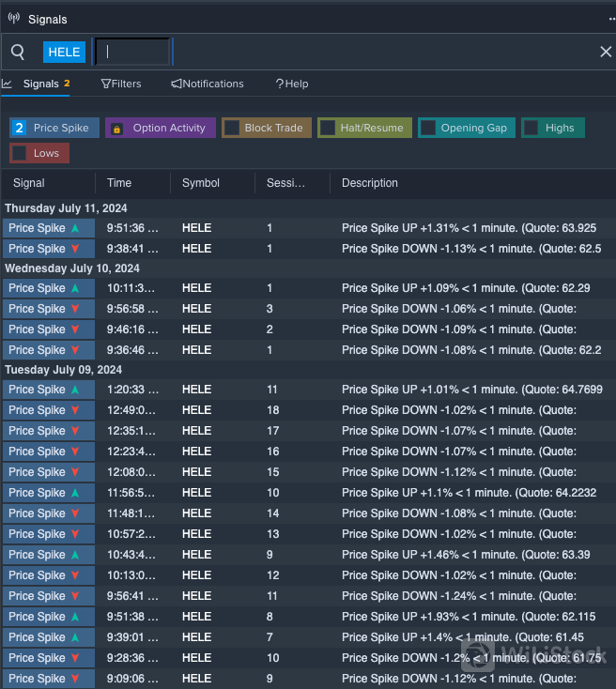The image size is (616, 689).
Task: Enable the Block Trade signal checkbox
Action: [232, 129]
